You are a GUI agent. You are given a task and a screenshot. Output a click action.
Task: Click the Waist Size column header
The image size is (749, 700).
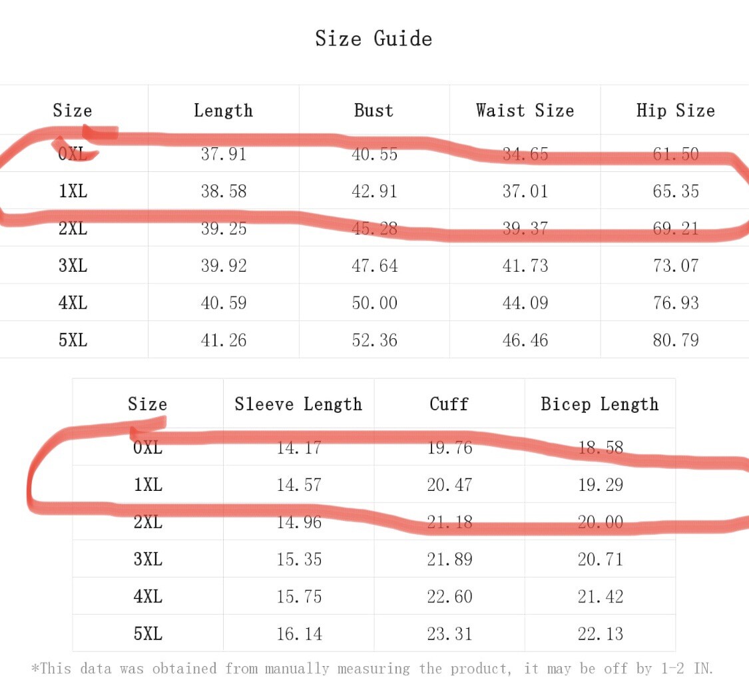pos(525,111)
